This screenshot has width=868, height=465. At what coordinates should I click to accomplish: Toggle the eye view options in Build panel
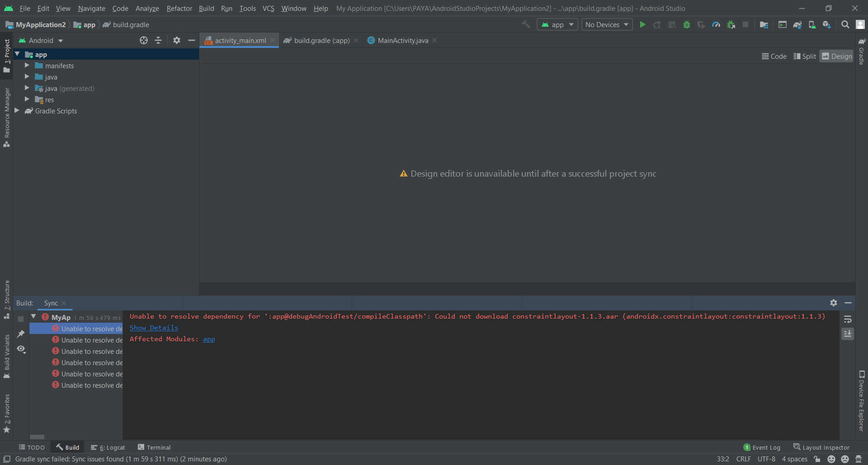[x=21, y=349]
